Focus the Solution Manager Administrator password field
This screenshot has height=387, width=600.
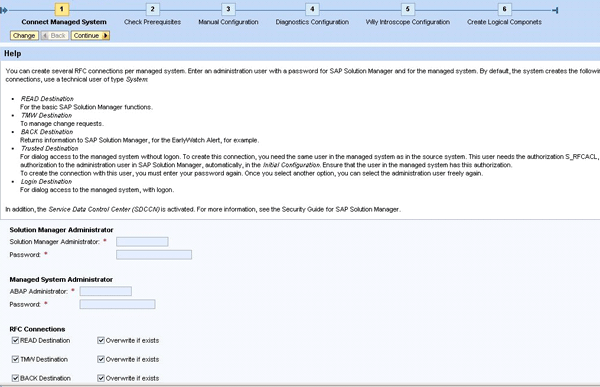pos(154,255)
